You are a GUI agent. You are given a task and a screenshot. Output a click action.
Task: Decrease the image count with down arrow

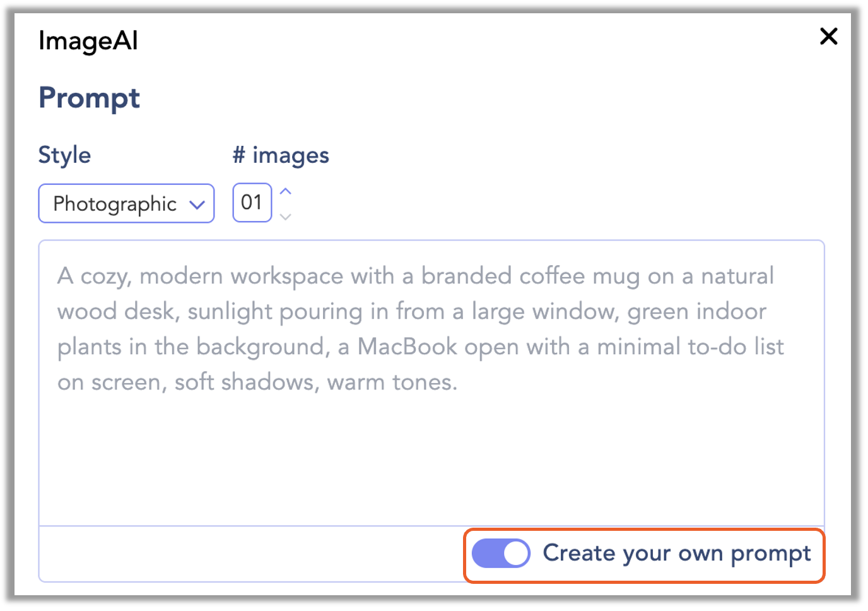pos(285,216)
